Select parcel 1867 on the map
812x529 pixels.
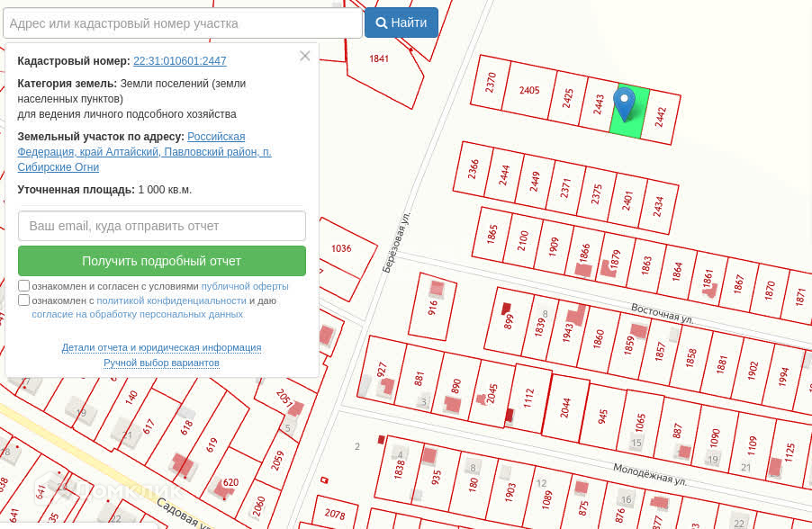739,284
